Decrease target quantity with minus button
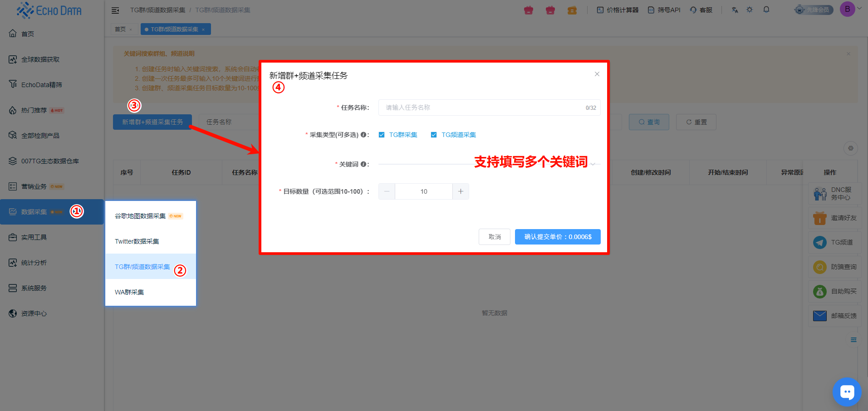868x411 pixels. pyautogui.click(x=387, y=191)
